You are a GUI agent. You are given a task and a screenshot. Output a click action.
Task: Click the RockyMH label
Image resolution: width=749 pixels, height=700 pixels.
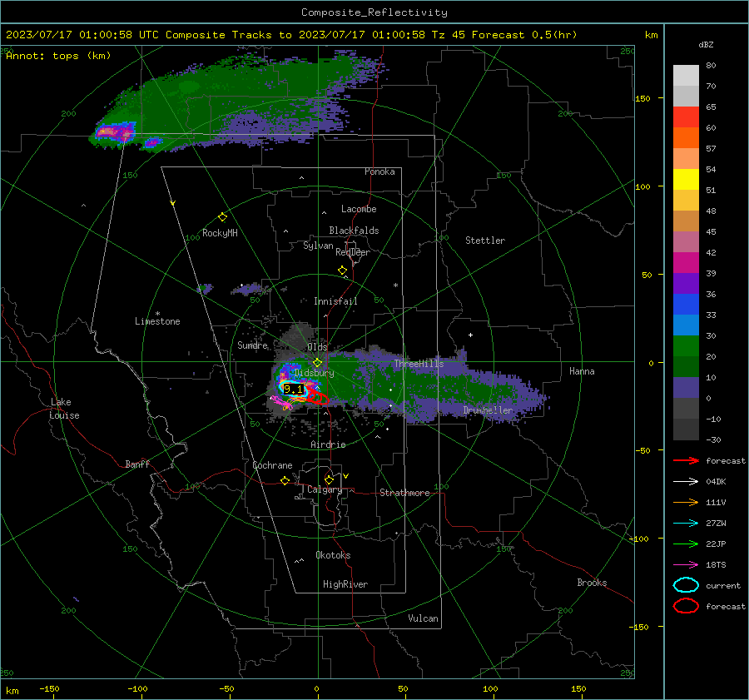[x=220, y=233]
